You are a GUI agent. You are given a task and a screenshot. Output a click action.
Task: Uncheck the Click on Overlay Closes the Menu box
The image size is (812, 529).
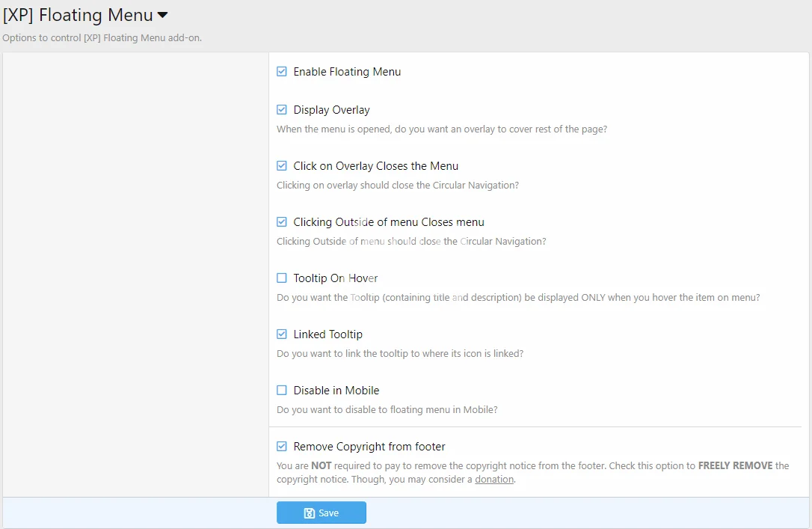[x=282, y=166]
